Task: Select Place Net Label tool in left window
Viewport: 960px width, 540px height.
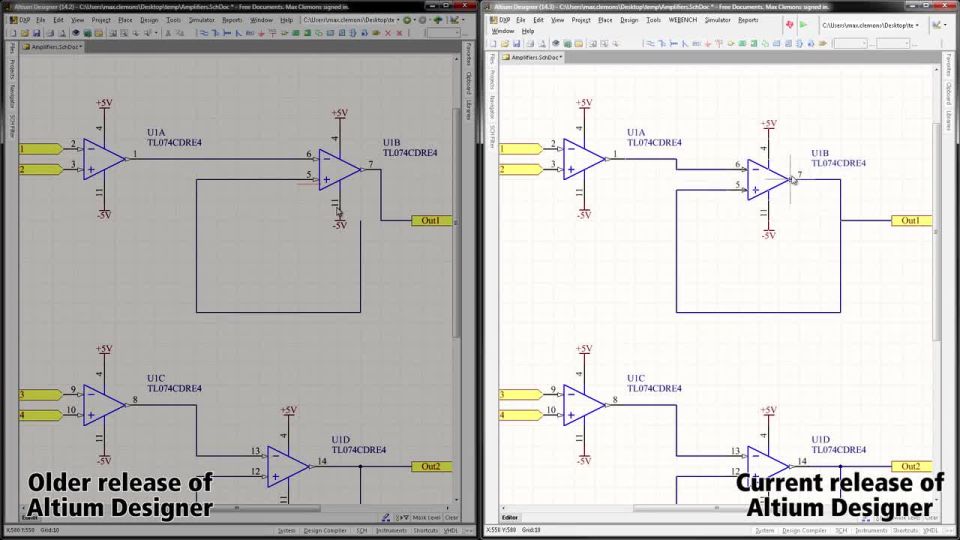Action: (x=250, y=33)
